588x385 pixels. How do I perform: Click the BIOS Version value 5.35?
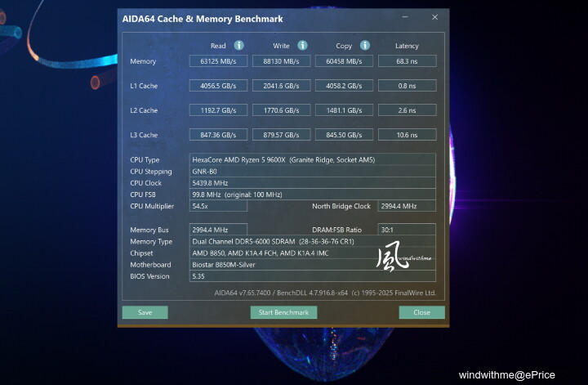point(312,276)
